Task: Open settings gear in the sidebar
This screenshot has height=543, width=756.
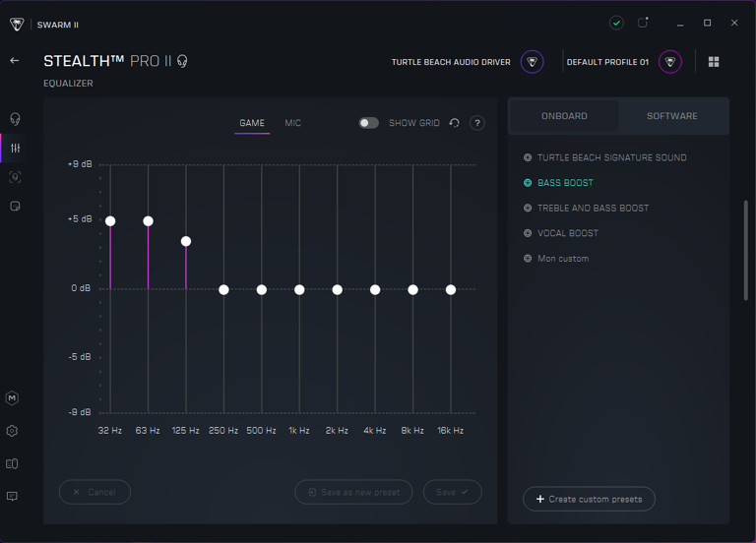Action: pos(12,431)
